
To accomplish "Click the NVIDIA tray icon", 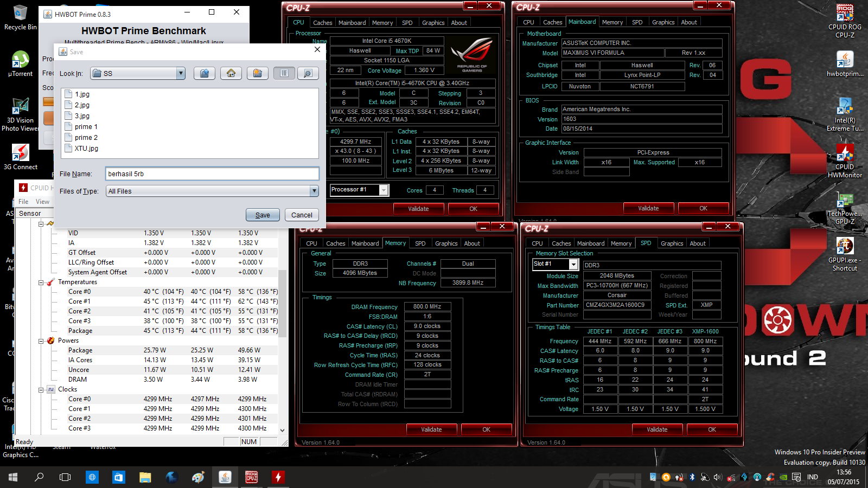I will [783, 477].
